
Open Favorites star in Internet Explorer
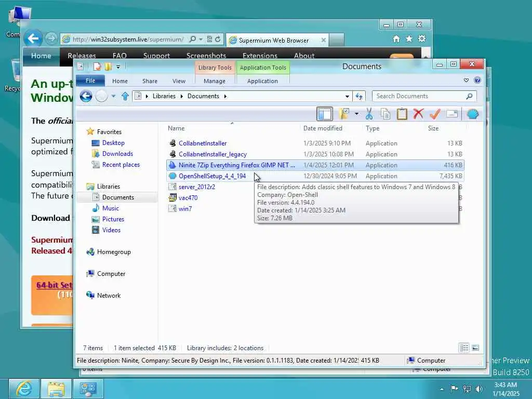[409, 39]
